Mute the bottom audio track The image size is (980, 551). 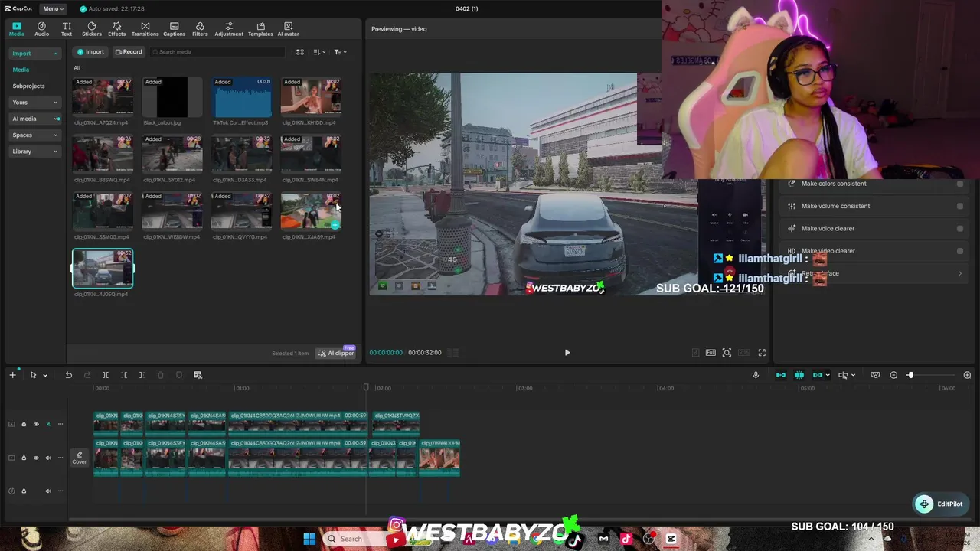48,491
